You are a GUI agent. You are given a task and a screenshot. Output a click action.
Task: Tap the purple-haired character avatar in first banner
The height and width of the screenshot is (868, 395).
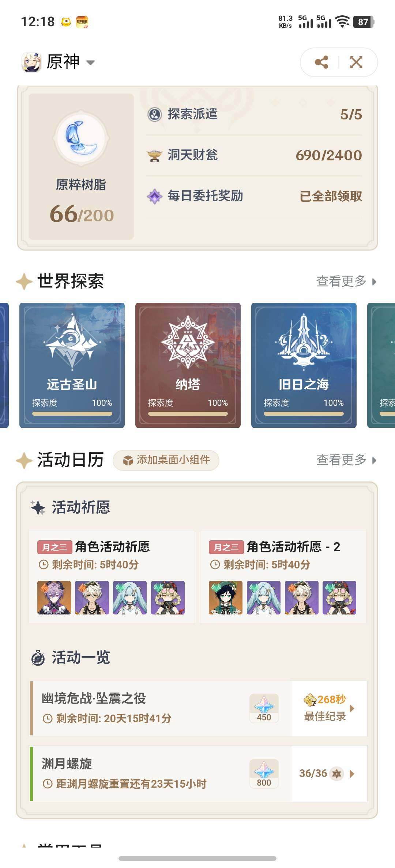54,598
